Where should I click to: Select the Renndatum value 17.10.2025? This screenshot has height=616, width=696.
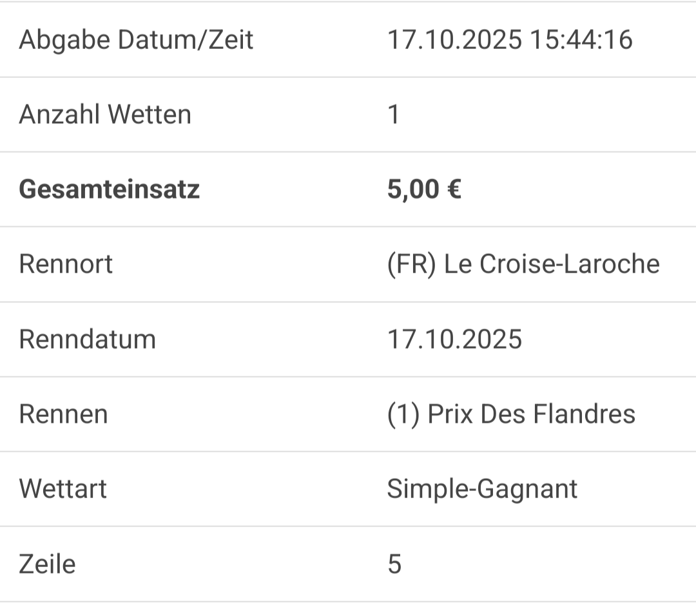coord(454,339)
